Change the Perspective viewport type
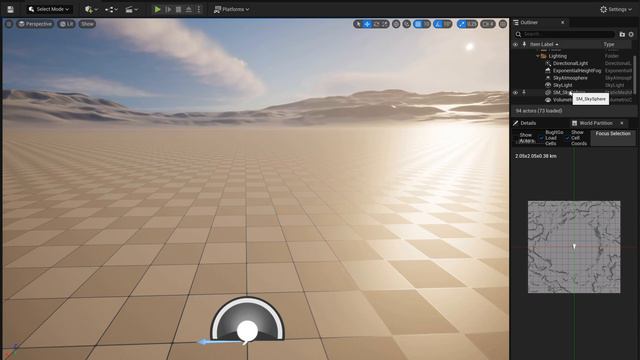Screen dimensions: 640x360 point(35,24)
